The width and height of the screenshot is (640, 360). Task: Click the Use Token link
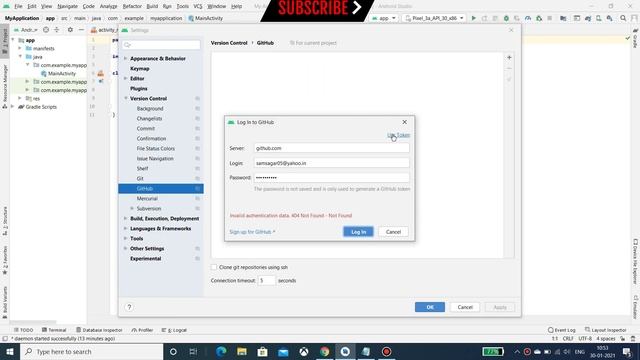(398, 135)
